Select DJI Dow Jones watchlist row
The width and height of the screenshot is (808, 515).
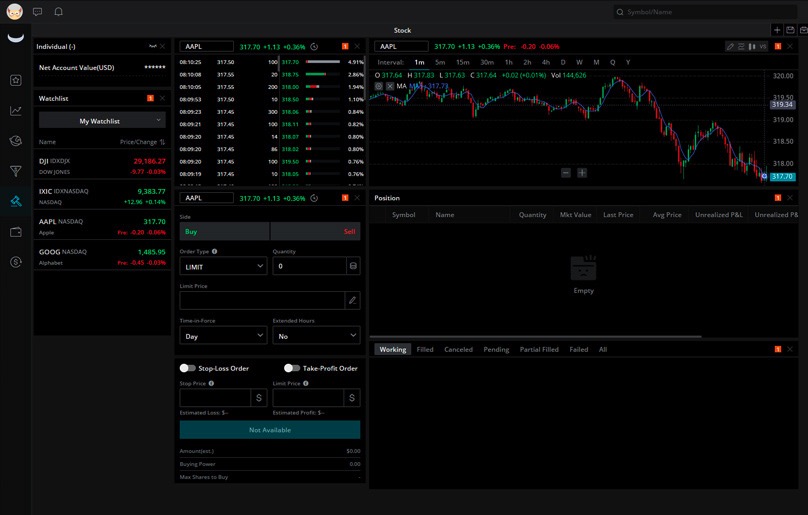click(x=102, y=165)
